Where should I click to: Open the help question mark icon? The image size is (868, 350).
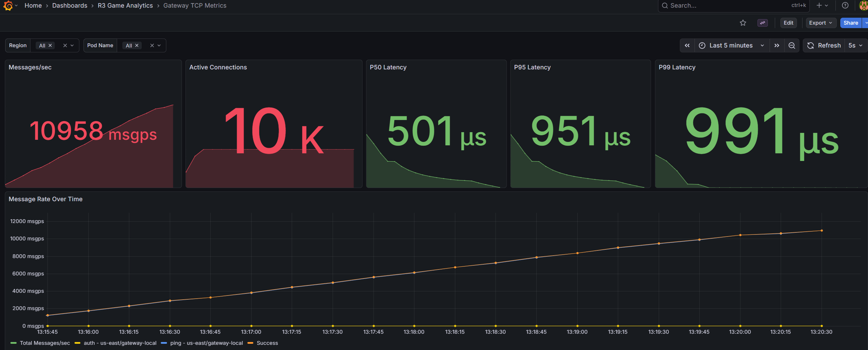[845, 6]
